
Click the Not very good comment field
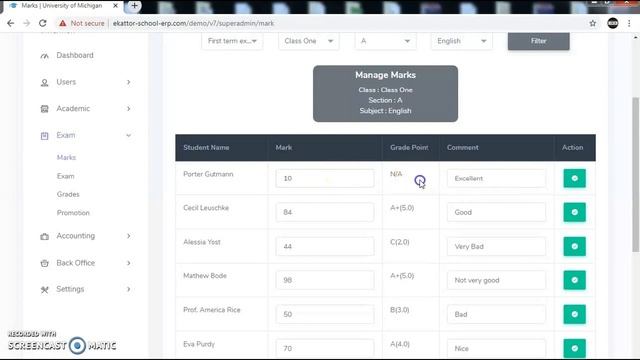pyautogui.click(x=496, y=280)
